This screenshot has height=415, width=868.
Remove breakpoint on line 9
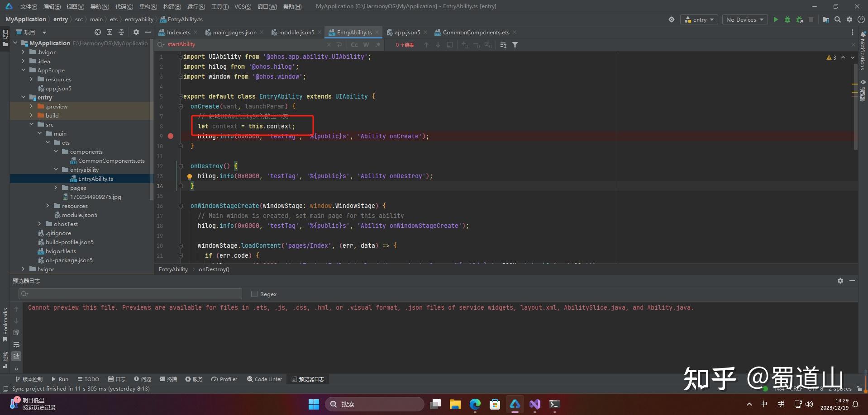[x=171, y=136]
